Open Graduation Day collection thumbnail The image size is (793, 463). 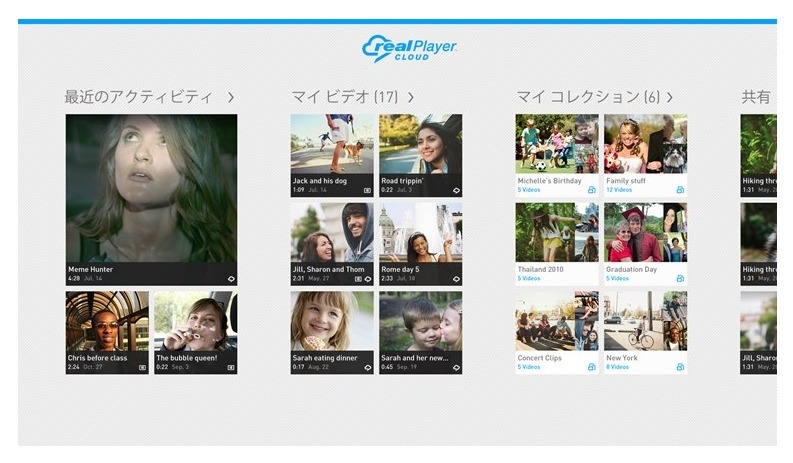pyautogui.click(x=645, y=232)
